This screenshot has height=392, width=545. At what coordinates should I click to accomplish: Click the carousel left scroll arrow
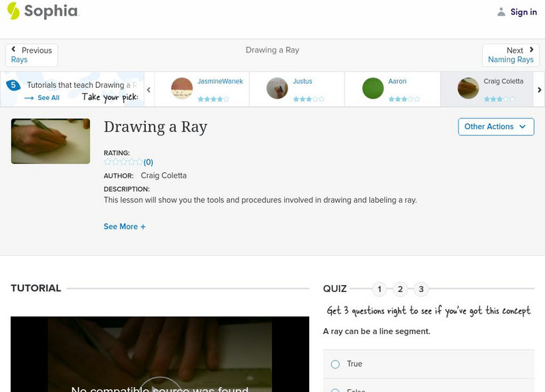pyautogui.click(x=148, y=89)
